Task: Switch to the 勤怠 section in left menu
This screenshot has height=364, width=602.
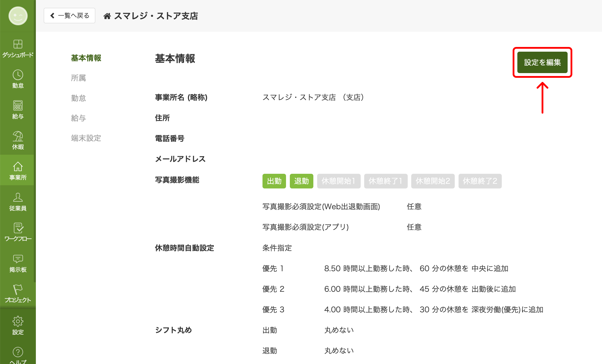Action: [x=78, y=98]
